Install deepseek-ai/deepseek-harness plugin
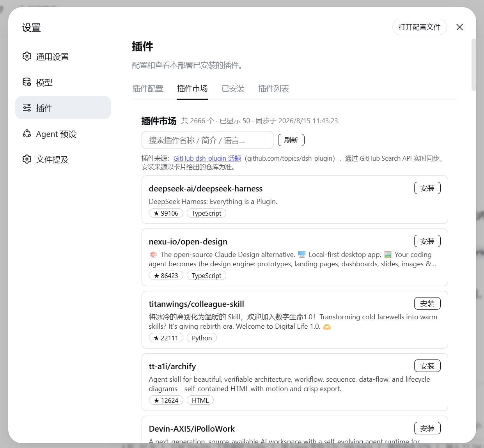Image resolution: width=484 pixels, height=448 pixels. click(x=427, y=188)
